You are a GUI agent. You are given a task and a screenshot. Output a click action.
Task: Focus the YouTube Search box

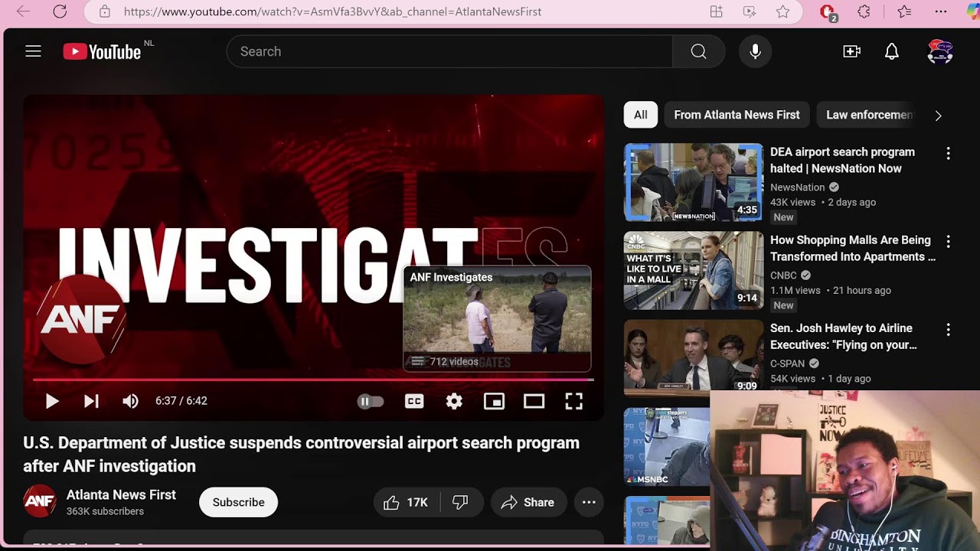pos(449,51)
